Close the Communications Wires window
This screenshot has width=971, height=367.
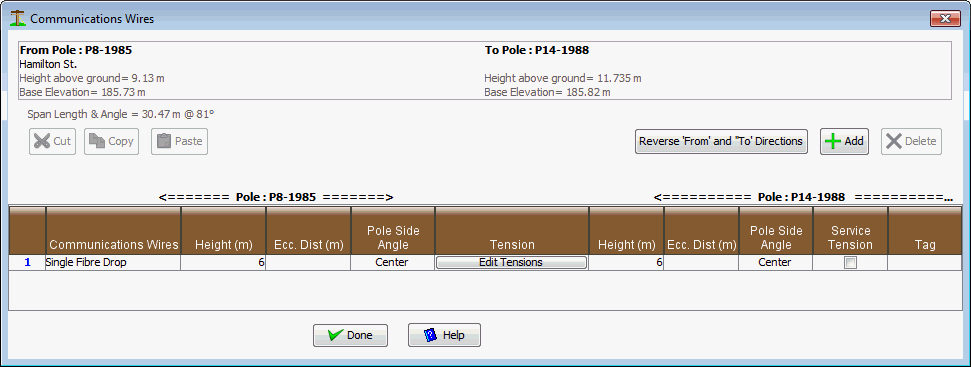coord(945,19)
